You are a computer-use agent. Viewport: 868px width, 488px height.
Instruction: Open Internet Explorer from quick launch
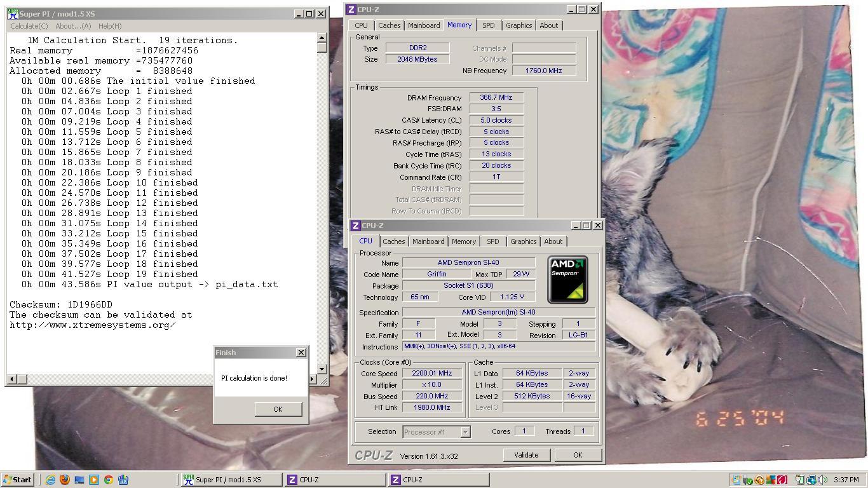click(x=50, y=480)
